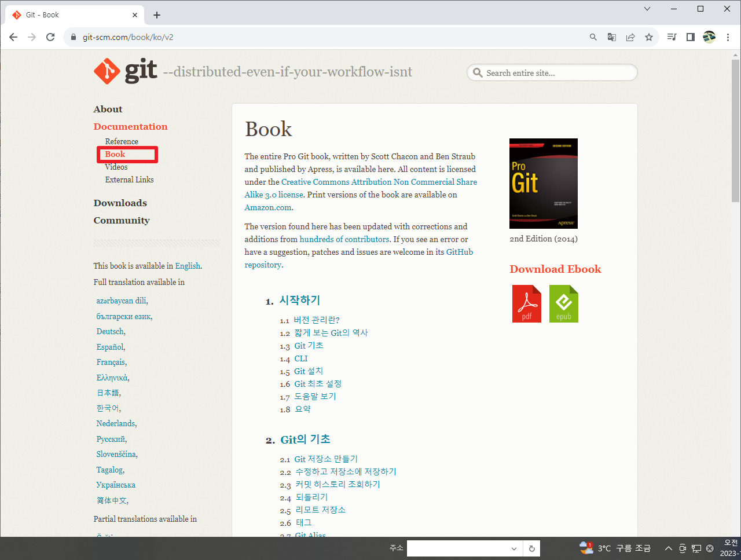The width and height of the screenshot is (741, 560).
Task: Open section 1.4 CLI
Action: tap(301, 358)
